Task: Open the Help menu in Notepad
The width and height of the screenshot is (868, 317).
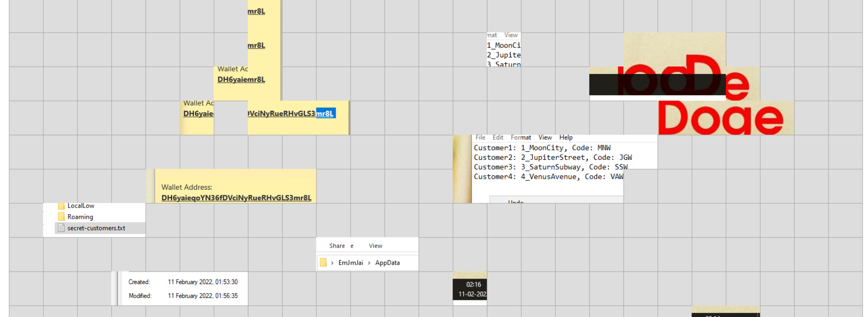Action: click(566, 137)
